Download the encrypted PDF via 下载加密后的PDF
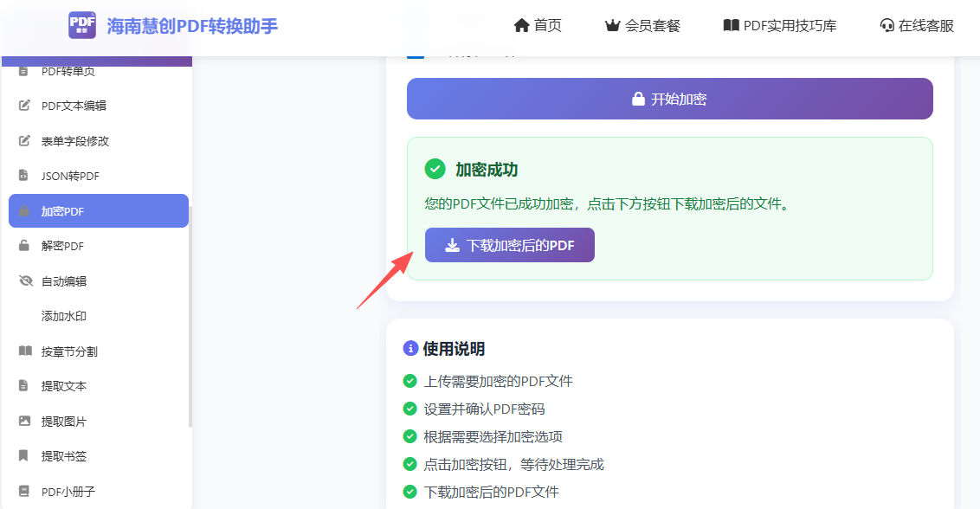 pos(509,245)
